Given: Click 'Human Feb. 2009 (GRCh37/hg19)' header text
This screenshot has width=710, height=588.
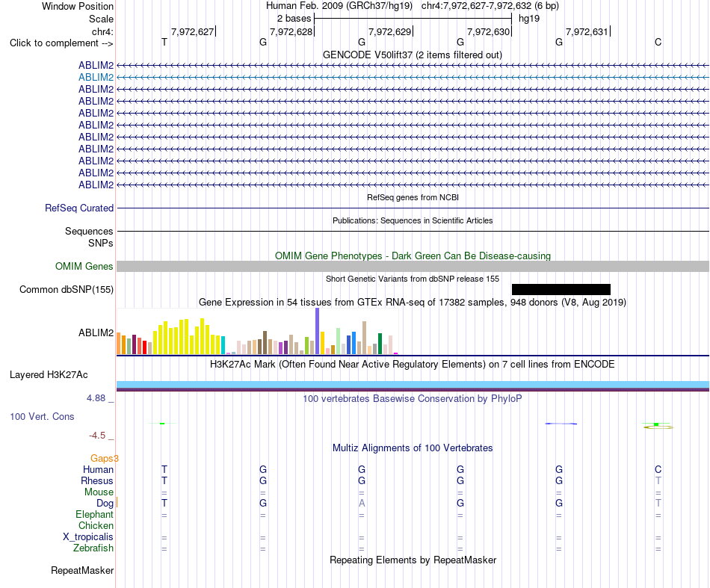Looking at the screenshot, I should 339,6.
